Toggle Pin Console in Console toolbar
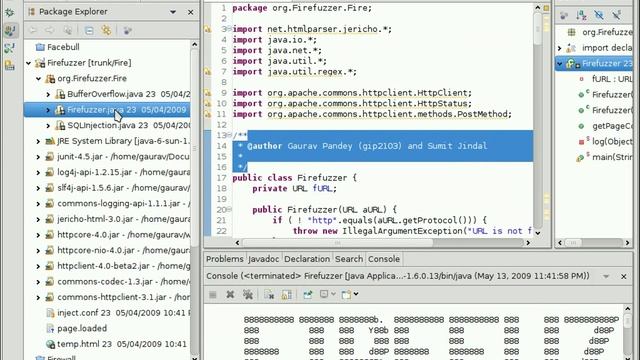Image resolution: width=640 pixels, height=360 pixels. click(x=307, y=294)
